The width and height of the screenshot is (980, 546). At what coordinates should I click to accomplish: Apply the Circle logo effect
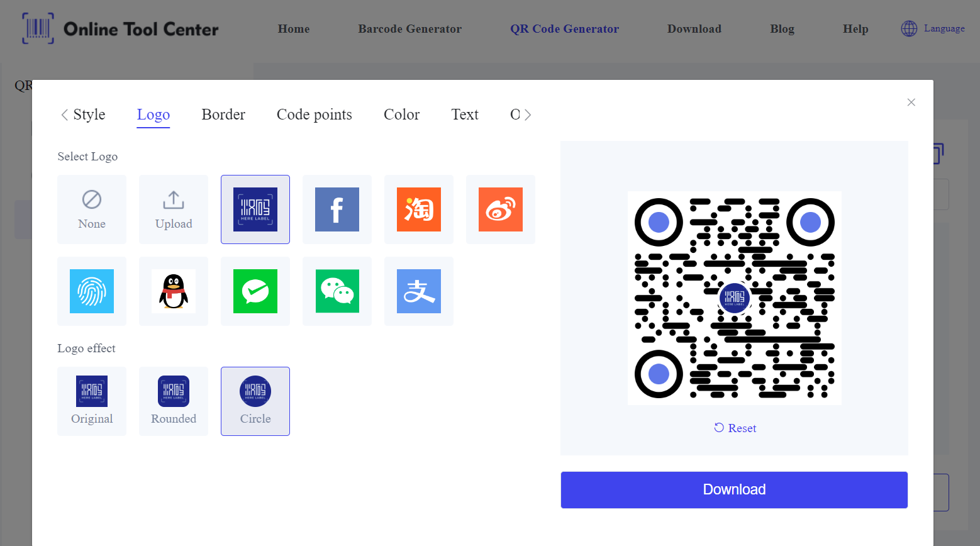pyautogui.click(x=255, y=401)
